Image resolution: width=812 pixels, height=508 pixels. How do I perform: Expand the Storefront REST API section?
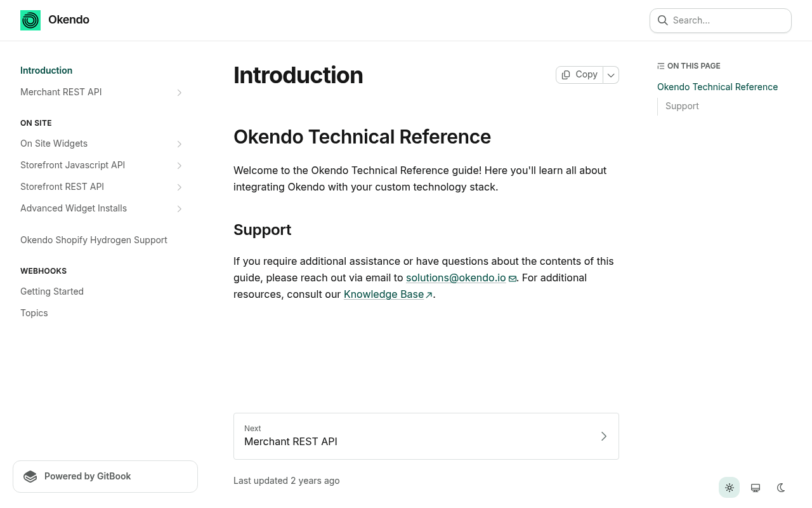[x=180, y=187]
